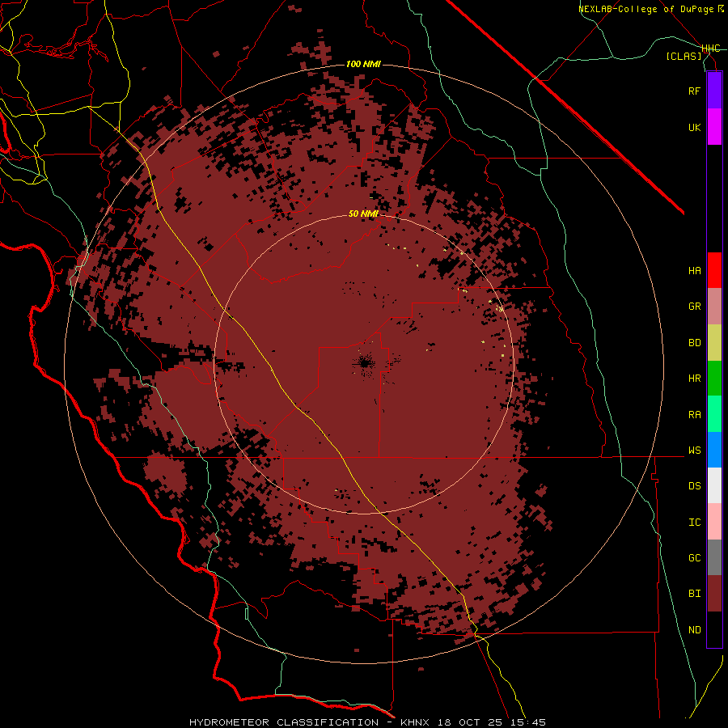Image resolution: width=728 pixels, height=728 pixels.
Task: Click the 15:45 timestamp
Action: [x=527, y=722]
